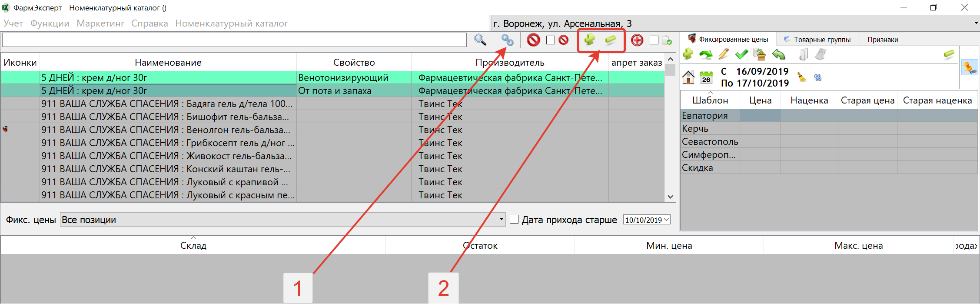The image size is (980, 304).
Task: Click the red circle plus icon
Action: (637, 40)
